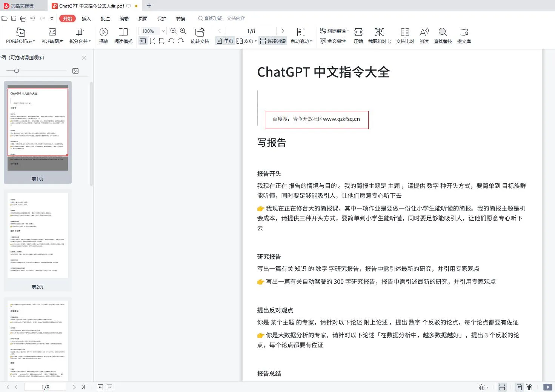The height and width of the screenshot is (392, 555).
Task: Close the thumbnail sidebar panel
Action: (84, 58)
